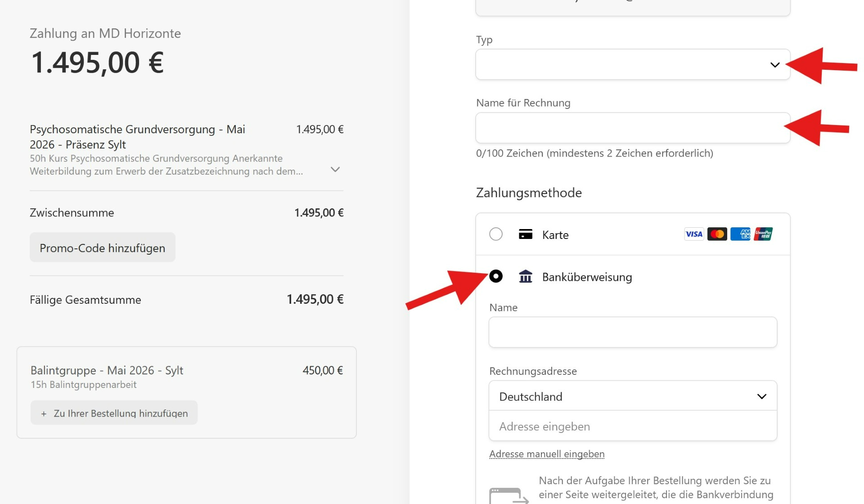This screenshot has height=504, width=864.
Task: Click the Adresse eingeben field
Action: pyautogui.click(x=632, y=426)
